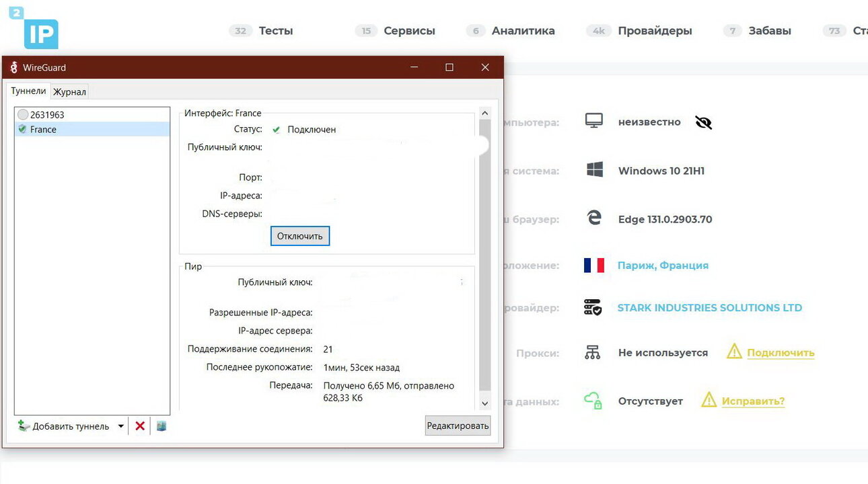The image size is (868, 484).
Task: Open Тесты menu on 2IP site
Action: 276,30
